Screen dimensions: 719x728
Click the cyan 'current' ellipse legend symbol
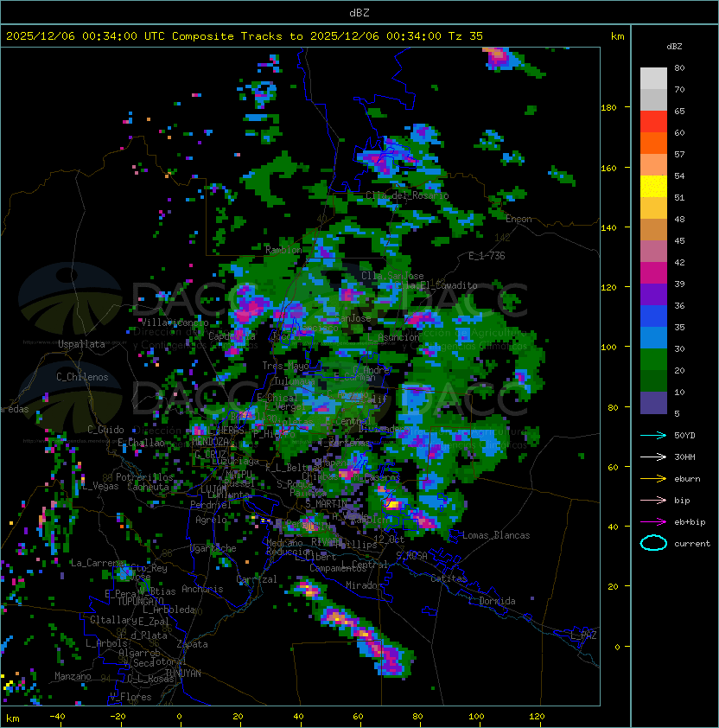coord(653,543)
